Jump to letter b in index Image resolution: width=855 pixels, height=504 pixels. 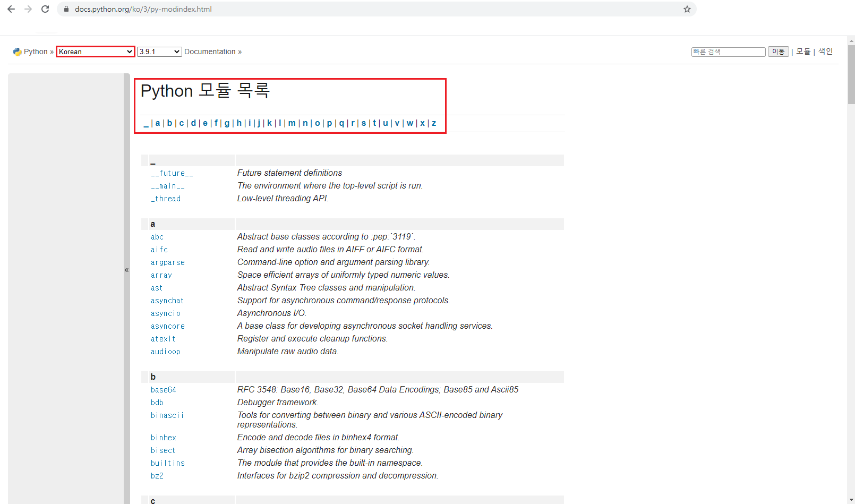[169, 123]
